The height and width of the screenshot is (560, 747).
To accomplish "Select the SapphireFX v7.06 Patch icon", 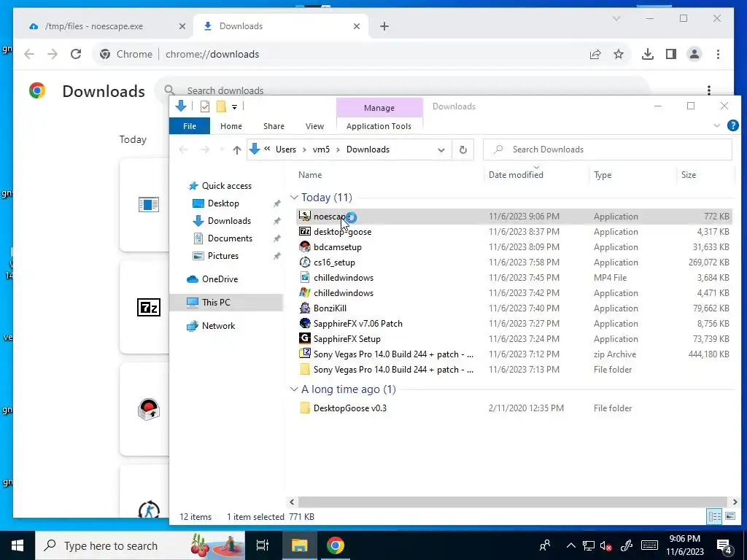I will 305,323.
